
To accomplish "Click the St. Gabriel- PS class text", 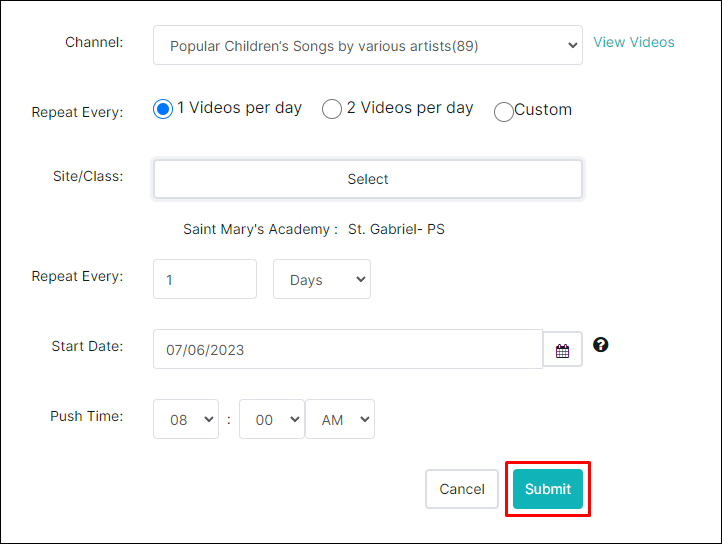I will click(x=396, y=229).
